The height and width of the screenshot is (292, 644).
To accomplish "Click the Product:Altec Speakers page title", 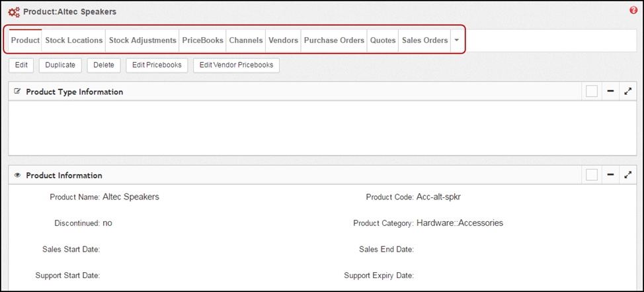I will coord(70,12).
